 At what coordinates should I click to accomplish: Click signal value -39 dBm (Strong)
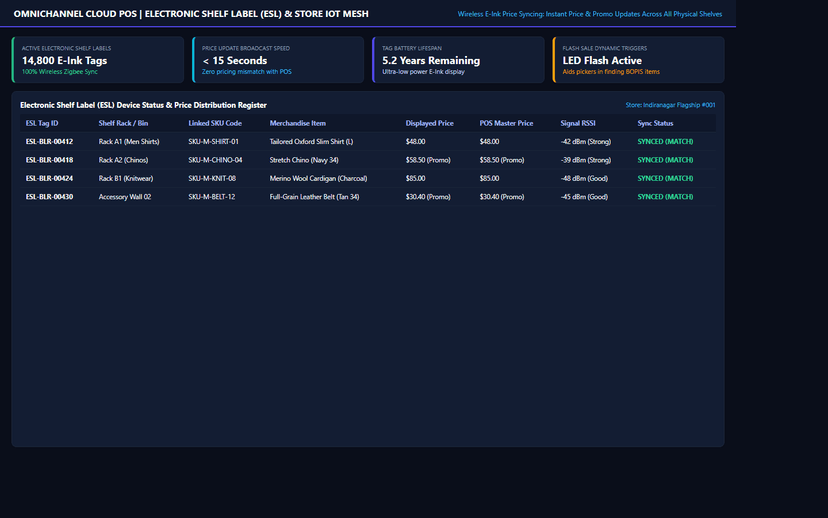pos(586,160)
